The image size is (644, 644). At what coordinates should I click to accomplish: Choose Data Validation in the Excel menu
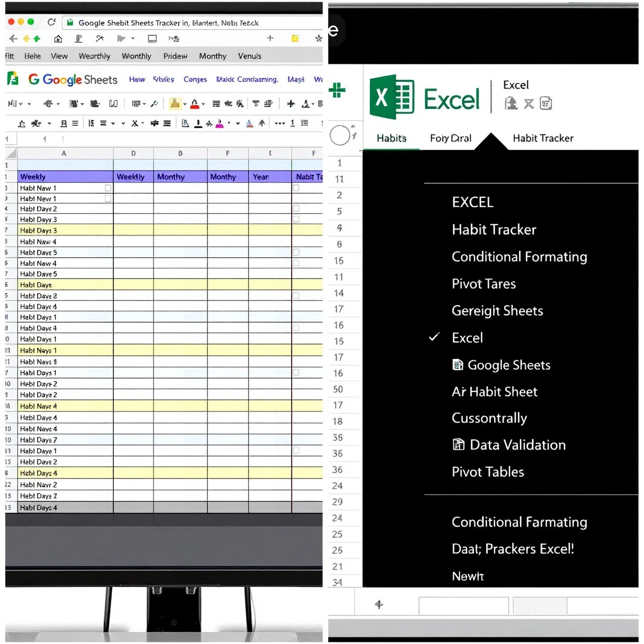518,445
